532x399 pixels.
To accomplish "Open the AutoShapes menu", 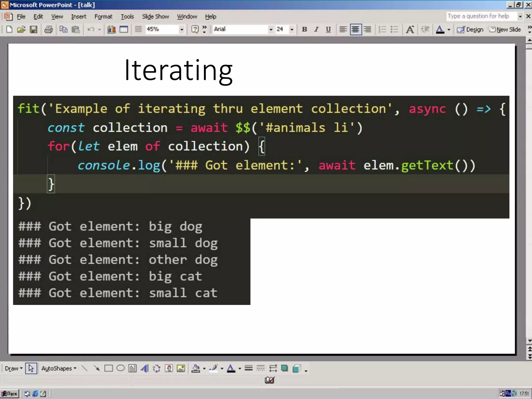I will 59,368.
